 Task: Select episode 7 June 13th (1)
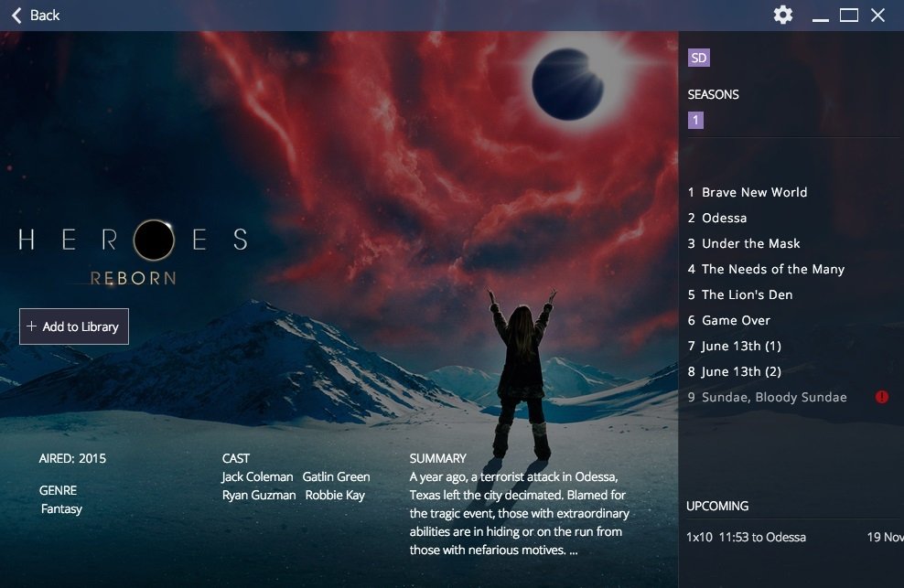[734, 346]
